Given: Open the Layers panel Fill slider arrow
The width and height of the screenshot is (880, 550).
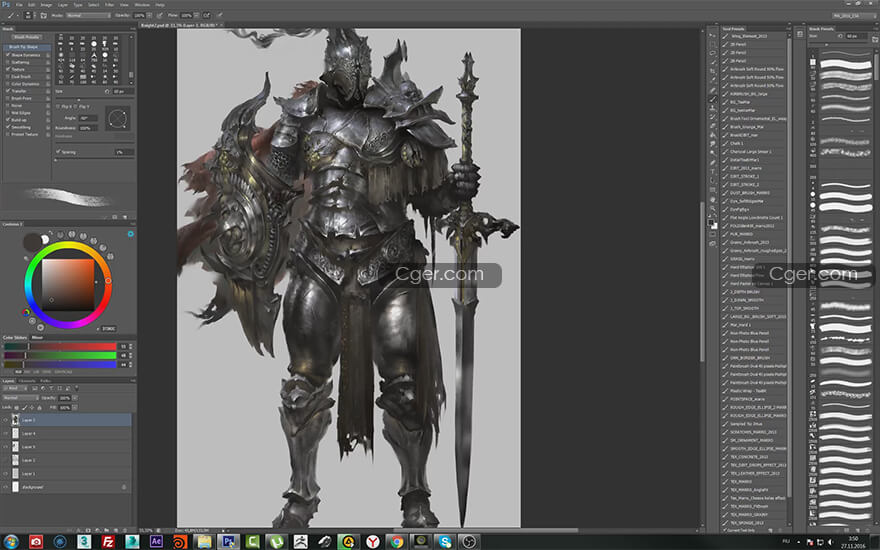Looking at the screenshot, I should point(75,407).
